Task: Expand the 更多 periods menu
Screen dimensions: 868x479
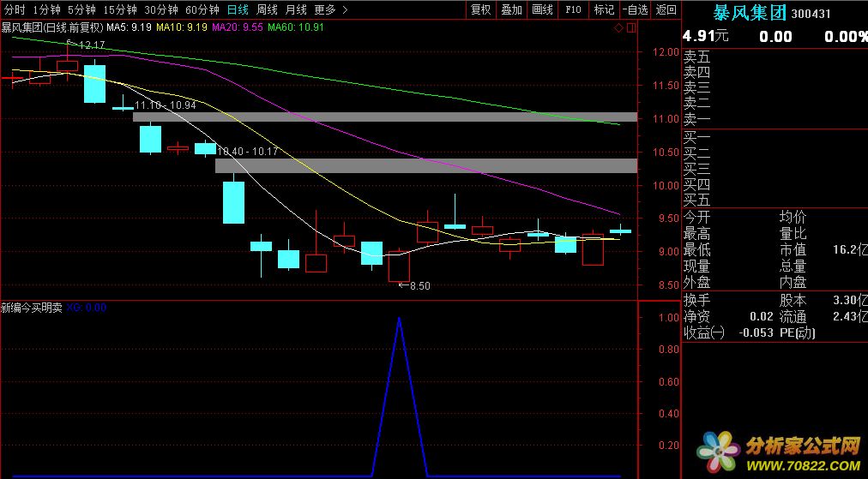Action: 330,9
